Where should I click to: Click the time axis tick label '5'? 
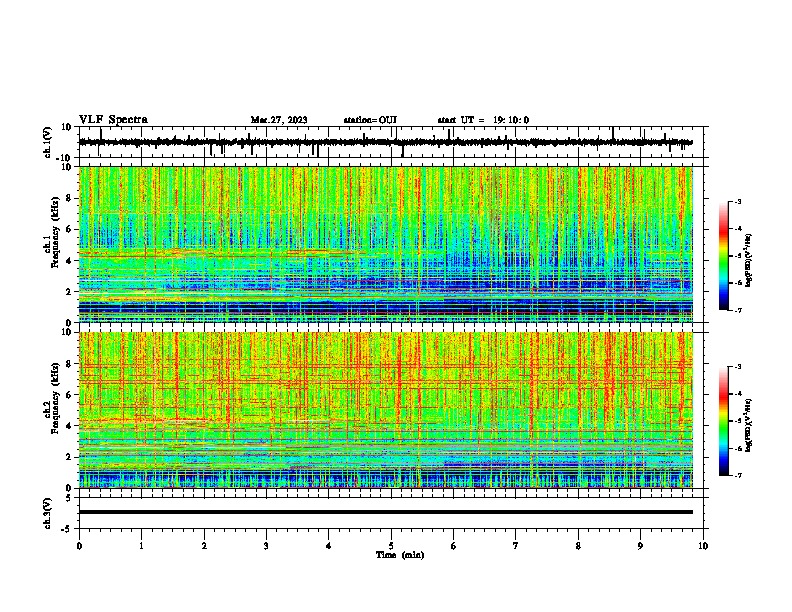click(391, 546)
